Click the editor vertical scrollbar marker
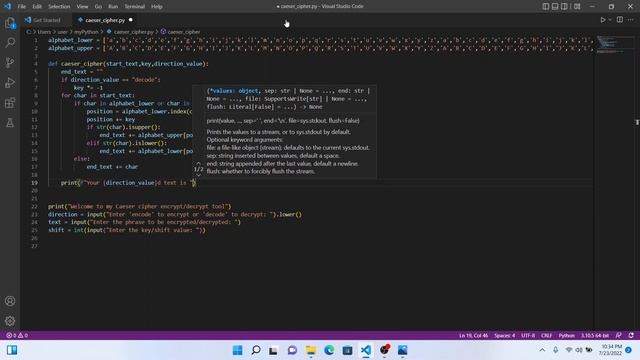This screenshot has height=360, width=640. pyautogui.click(x=637, y=122)
